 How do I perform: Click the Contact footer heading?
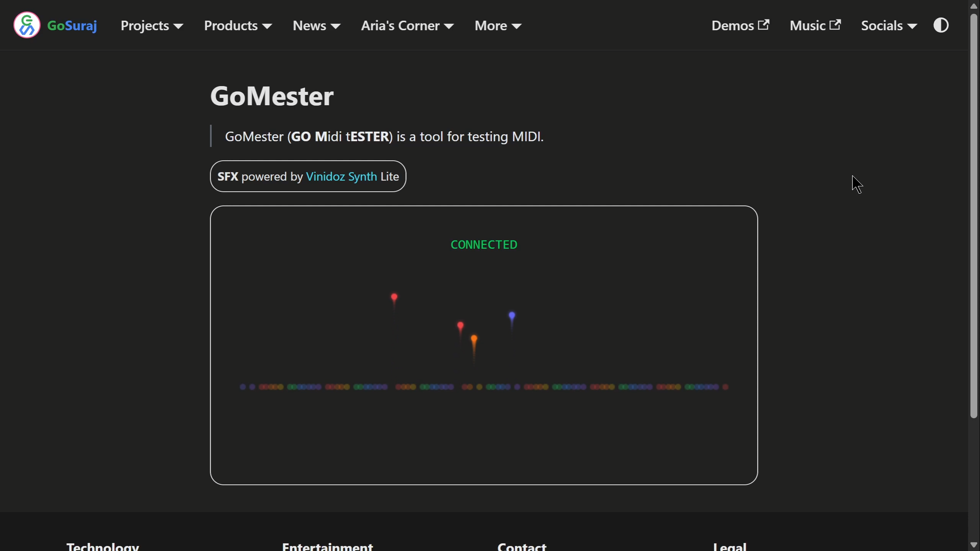522,546
